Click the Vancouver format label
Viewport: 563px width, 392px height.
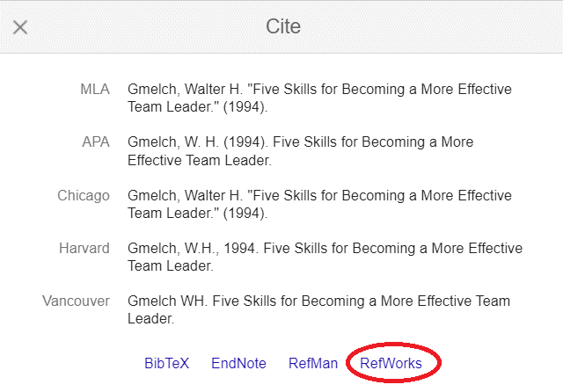pyautogui.click(x=76, y=301)
